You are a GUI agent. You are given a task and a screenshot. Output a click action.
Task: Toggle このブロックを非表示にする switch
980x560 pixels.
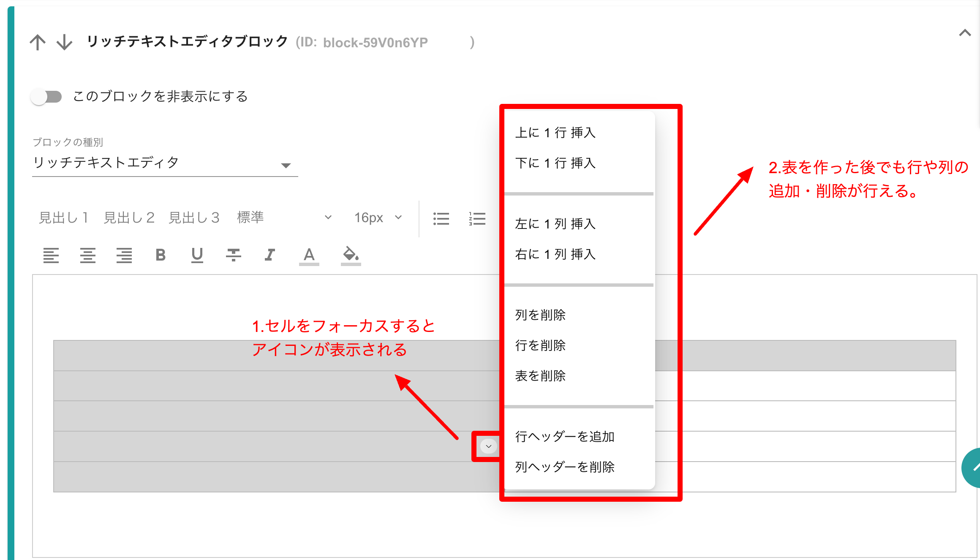[x=46, y=97]
